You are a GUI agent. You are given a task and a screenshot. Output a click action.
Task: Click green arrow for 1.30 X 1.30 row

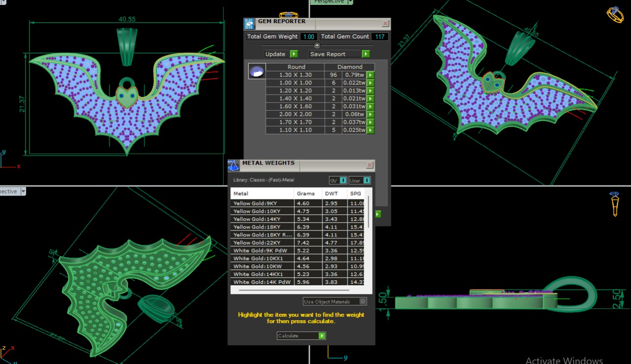point(370,75)
